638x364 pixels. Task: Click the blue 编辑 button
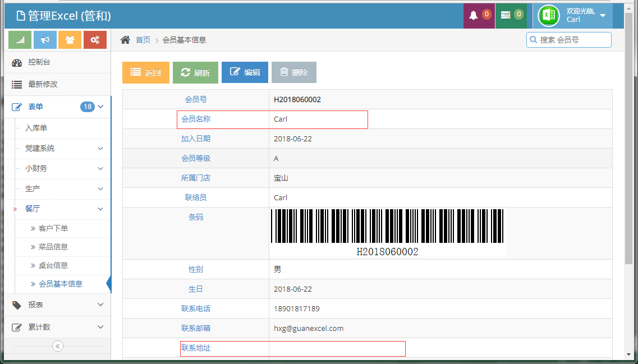(x=245, y=72)
